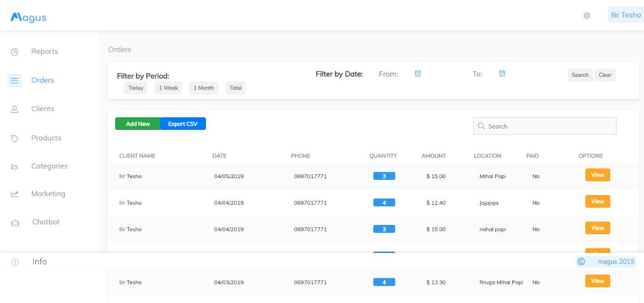
Task: Click the magnifier icon in search box
Action: [481, 126]
